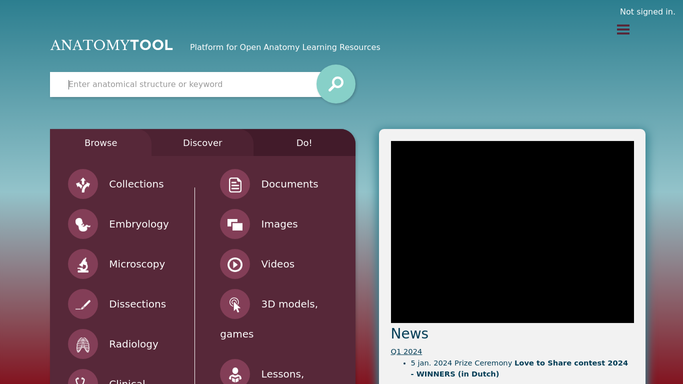683x384 pixels.
Task: Click the Embryology fetus icon
Action: click(83, 224)
